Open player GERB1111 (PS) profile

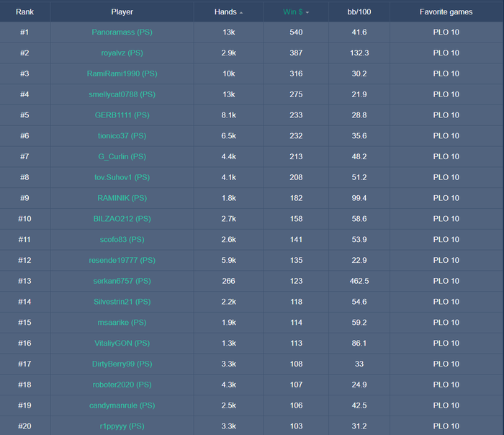[x=122, y=115]
